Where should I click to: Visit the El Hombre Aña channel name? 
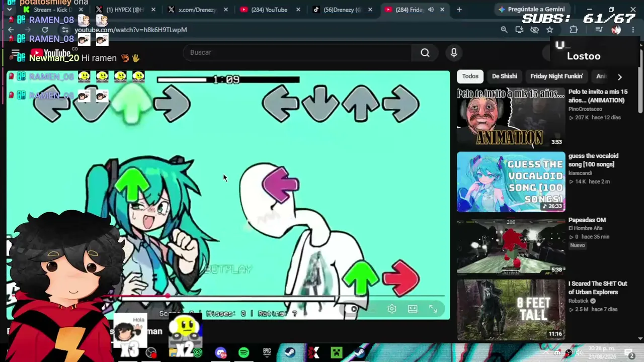pyautogui.click(x=585, y=228)
